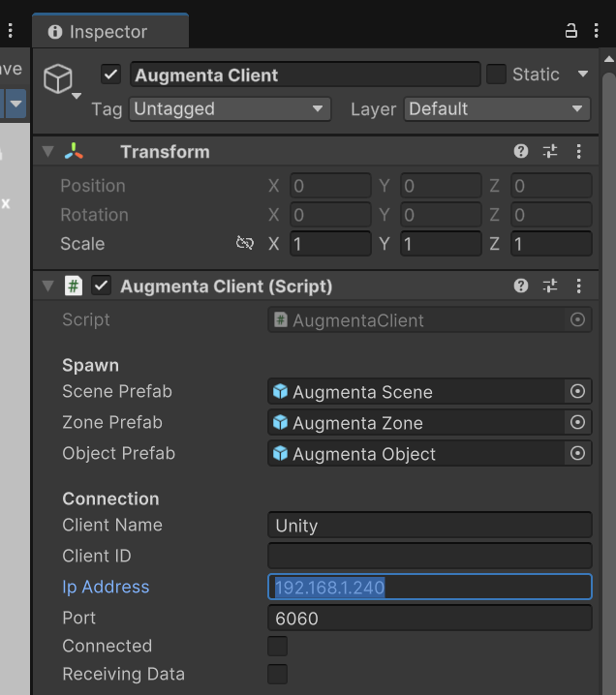
Task: Open the Inspector panel more options menu
Action: 596,31
